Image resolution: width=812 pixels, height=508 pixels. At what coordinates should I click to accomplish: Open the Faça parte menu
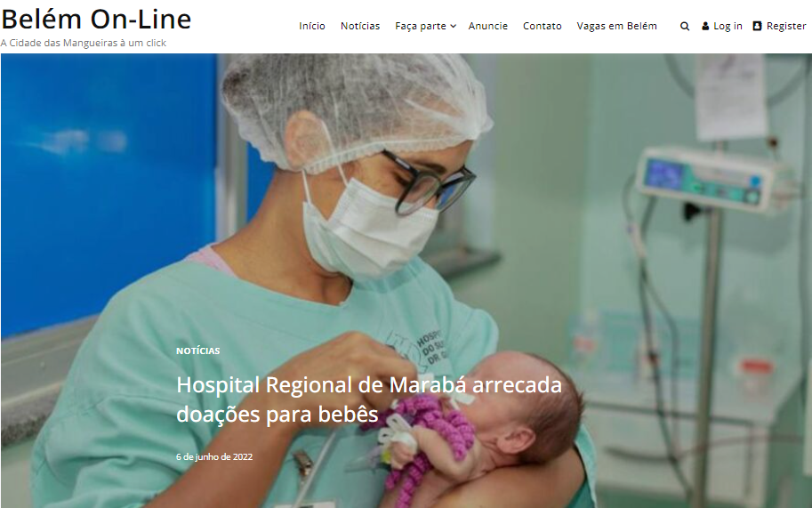(421, 26)
